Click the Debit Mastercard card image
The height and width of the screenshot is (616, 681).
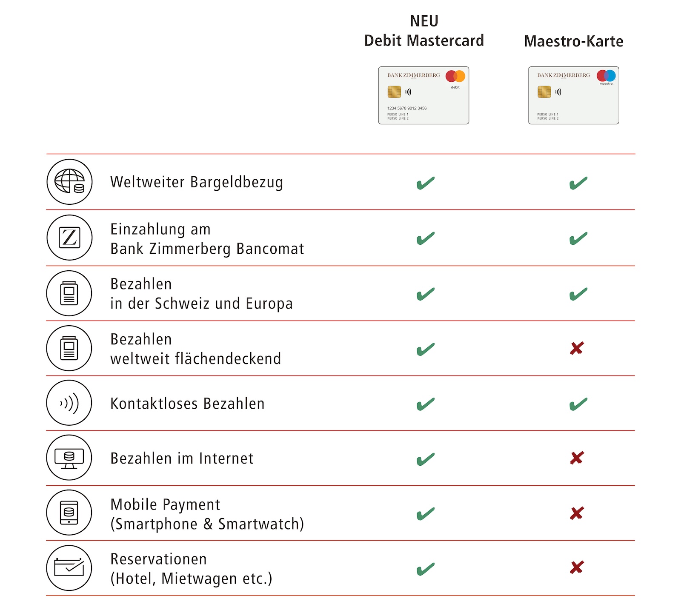click(423, 95)
